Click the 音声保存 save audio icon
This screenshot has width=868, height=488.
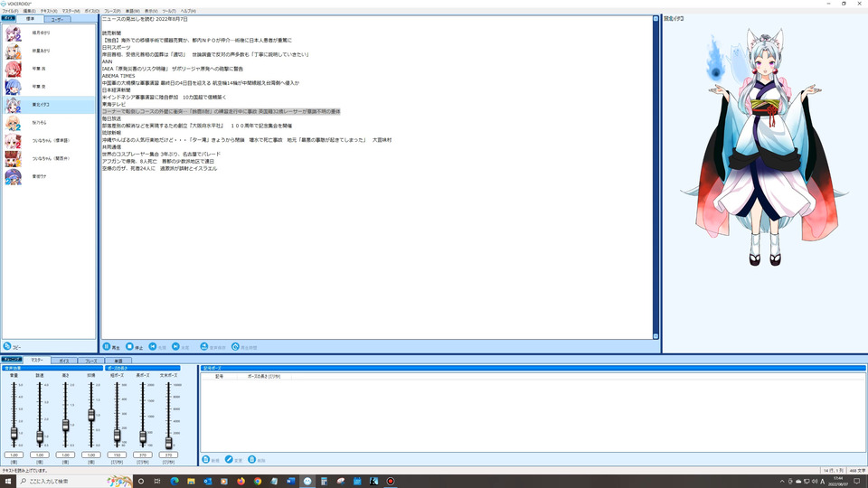(x=204, y=346)
